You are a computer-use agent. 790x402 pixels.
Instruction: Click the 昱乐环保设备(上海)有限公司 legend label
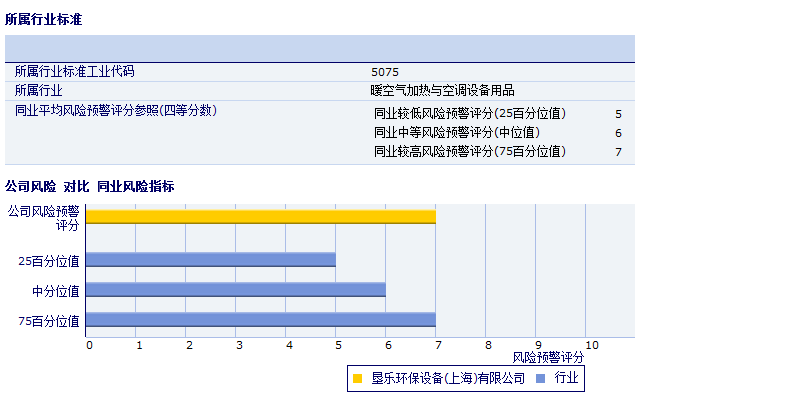point(447,379)
